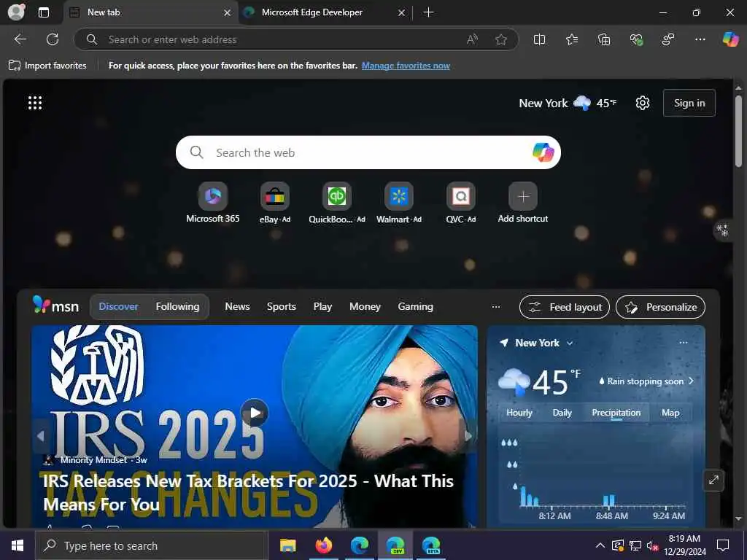Open Browser essentials heart icon
The image size is (747, 560).
[x=636, y=39]
